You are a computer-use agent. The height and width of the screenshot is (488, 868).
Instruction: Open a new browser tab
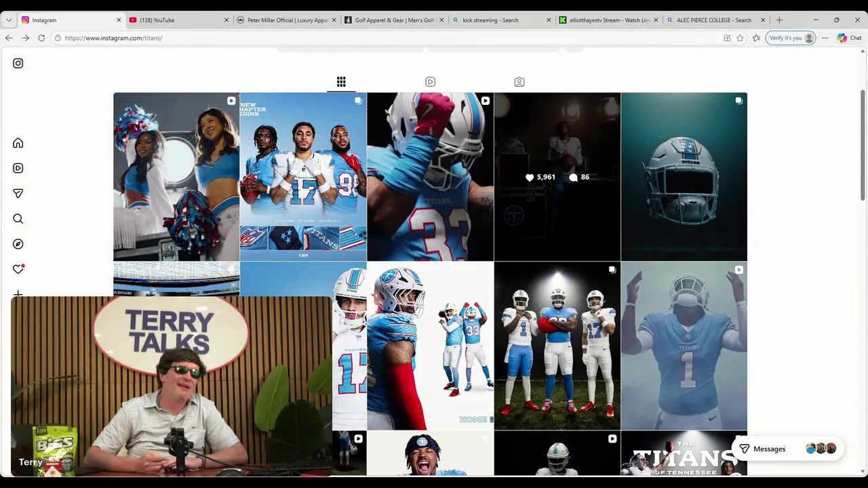(779, 20)
